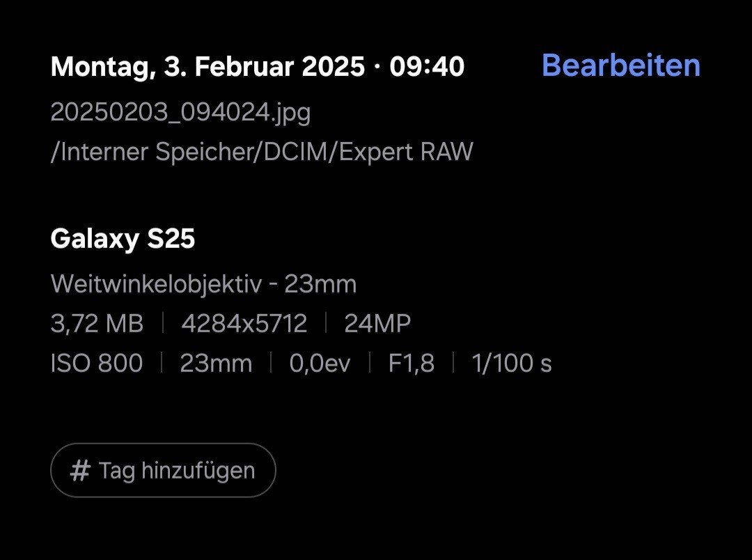The width and height of the screenshot is (752, 560).
Task: Tap the F1,8 aperture value
Action: tap(411, 363)
